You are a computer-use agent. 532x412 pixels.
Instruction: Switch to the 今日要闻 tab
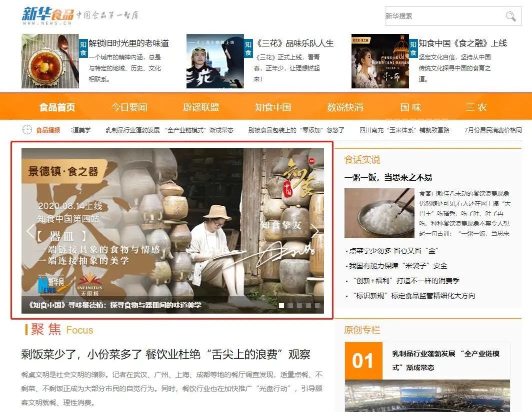(129, 107)
